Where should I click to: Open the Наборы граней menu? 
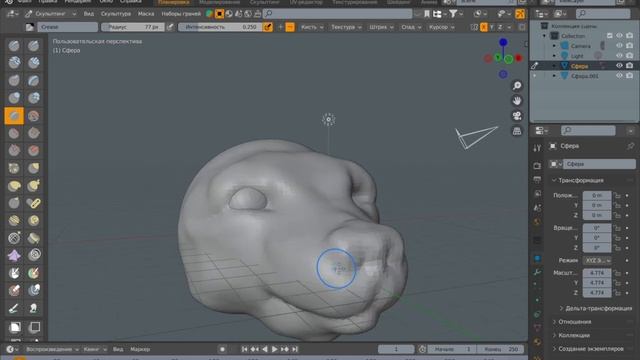[x=181, y=14]
